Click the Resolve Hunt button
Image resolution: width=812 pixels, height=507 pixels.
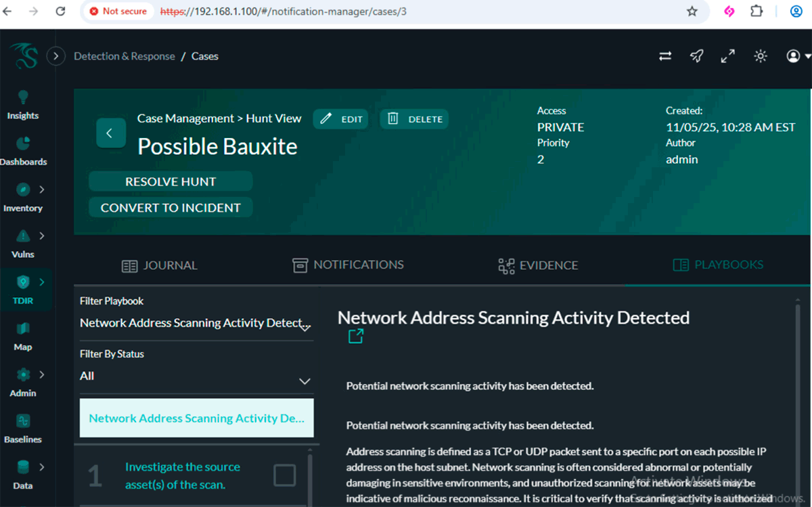pos(171,181)
